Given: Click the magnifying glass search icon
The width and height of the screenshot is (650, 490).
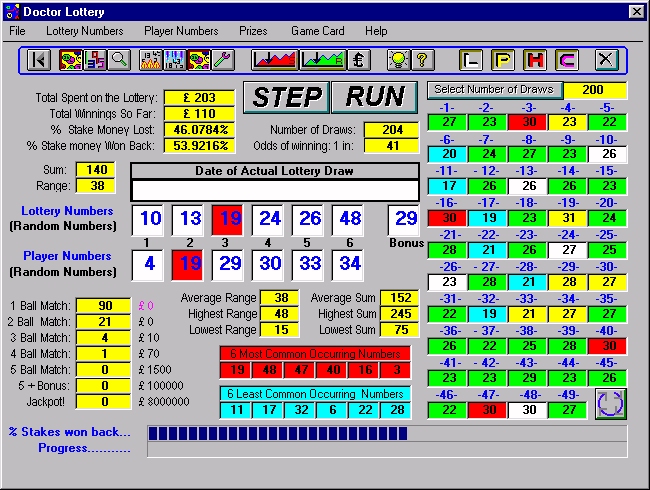Looking at the screenshot, I should (119, 60).
